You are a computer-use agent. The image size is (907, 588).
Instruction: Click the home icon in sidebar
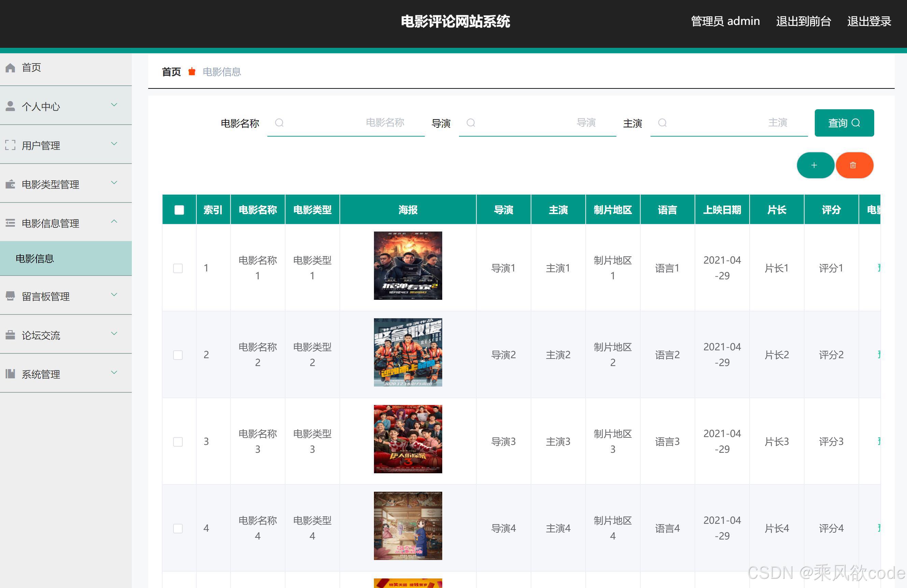point(10,68)
